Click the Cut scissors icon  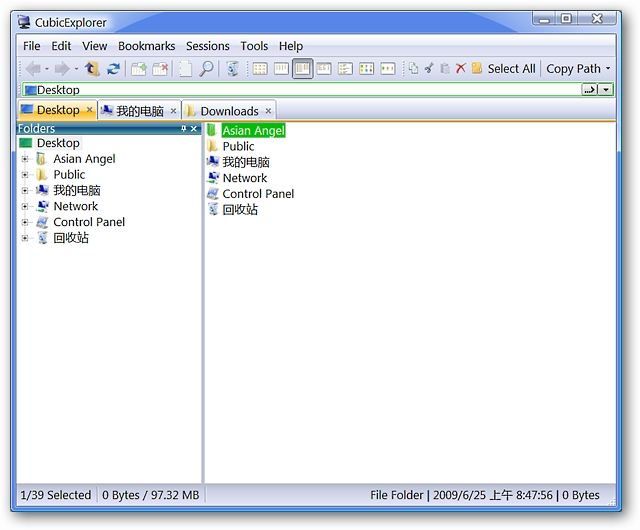[x=429, y=68]
